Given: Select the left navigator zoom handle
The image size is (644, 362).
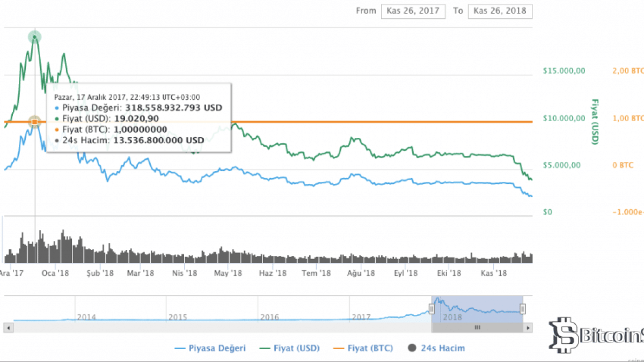Looking at the screenshot, I should point(431,308).
